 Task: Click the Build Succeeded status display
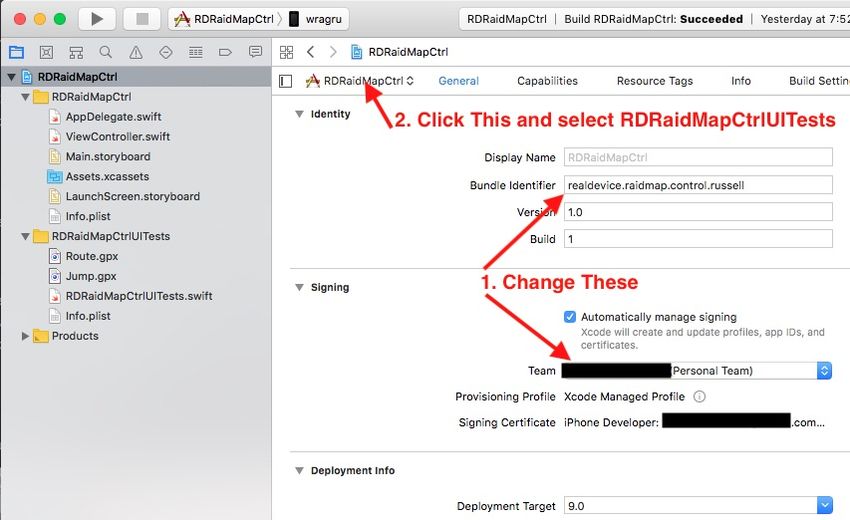tap(655, 19)
